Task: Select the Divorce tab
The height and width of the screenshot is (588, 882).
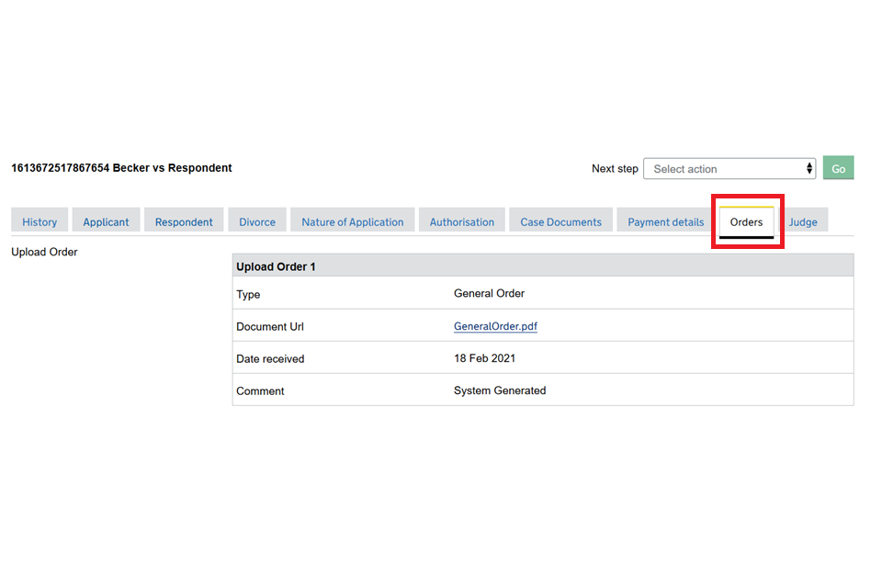Action: click(x=257, y=221)
